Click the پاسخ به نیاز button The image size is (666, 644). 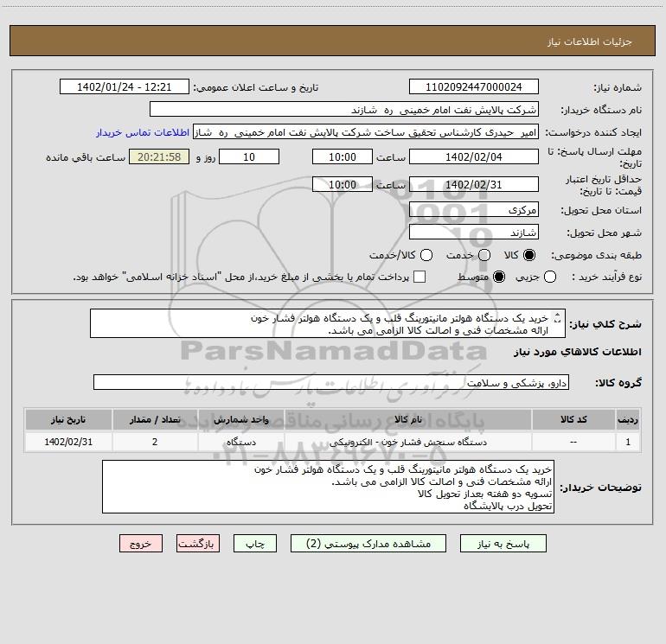click(x=503, y=544)
